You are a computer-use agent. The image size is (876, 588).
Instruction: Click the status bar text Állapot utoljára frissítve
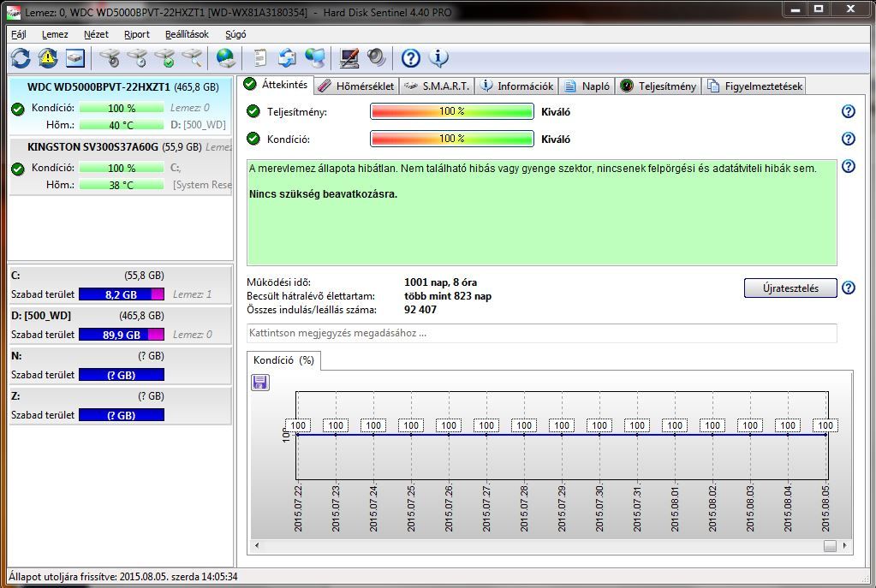coord(123,576)
